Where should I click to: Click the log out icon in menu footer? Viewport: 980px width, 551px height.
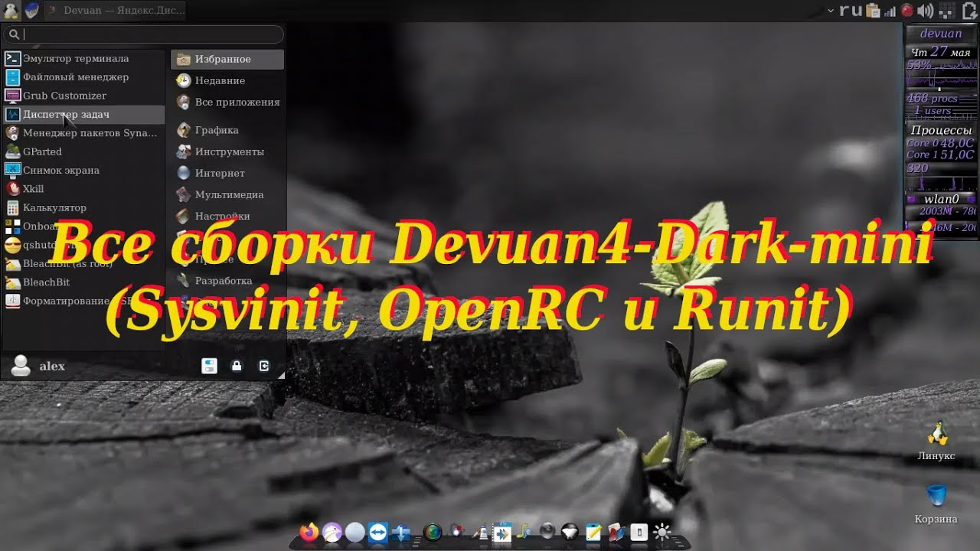click(x=264, y=366)
